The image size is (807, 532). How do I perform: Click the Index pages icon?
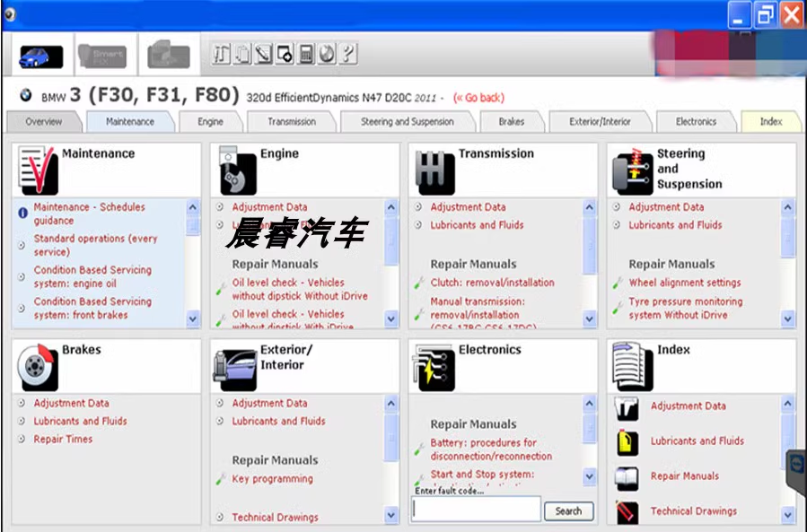tap(633, 367)
